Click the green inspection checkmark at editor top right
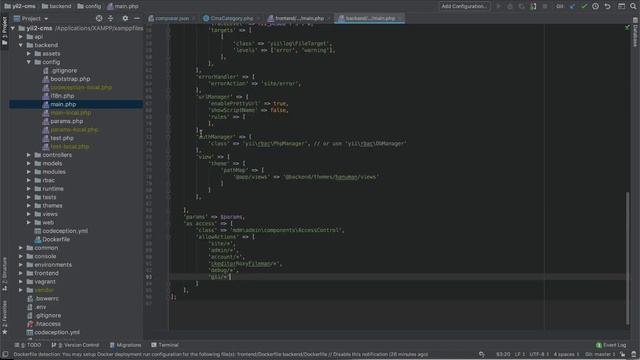The image size is (640, 360). coord(627,27)
